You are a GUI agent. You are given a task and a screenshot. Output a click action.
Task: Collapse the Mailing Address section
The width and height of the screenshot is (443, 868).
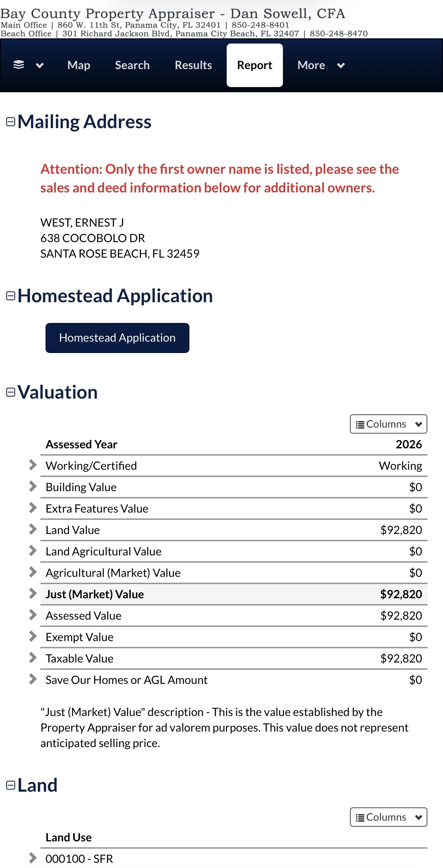pos(11,122)
